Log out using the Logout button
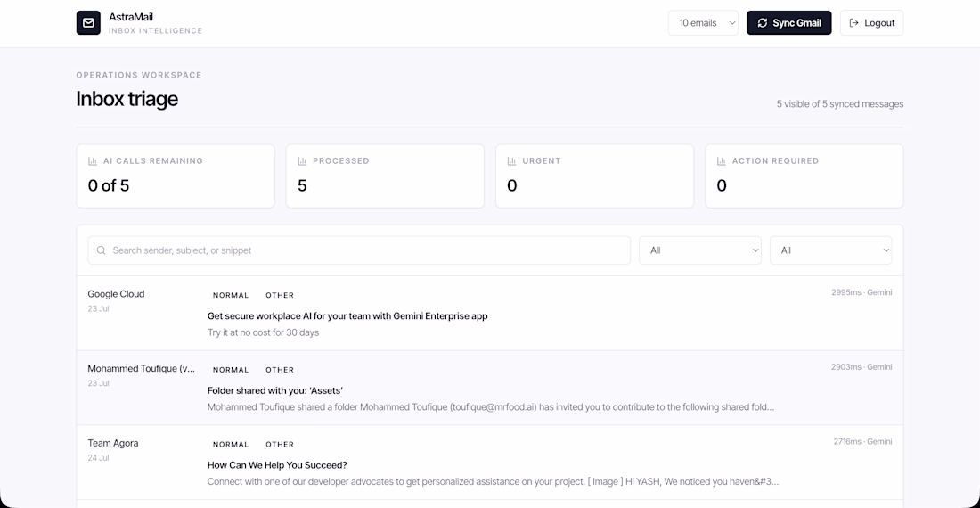The width and height of the screenshot is (980, 508). (871, 23)
